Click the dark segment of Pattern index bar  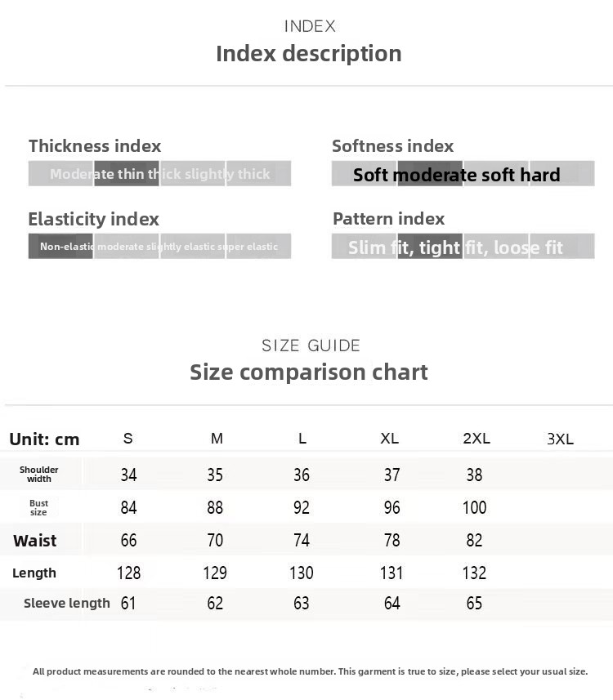[x=430, y=246]
